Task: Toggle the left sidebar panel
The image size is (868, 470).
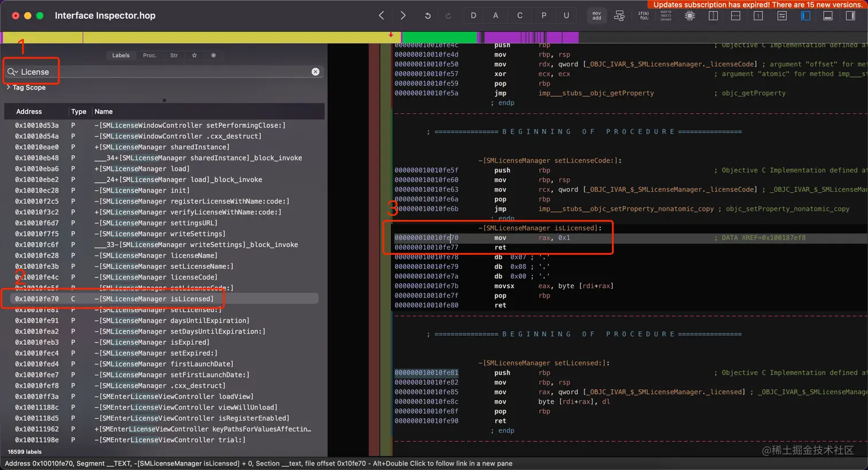Action: (805, 16)
